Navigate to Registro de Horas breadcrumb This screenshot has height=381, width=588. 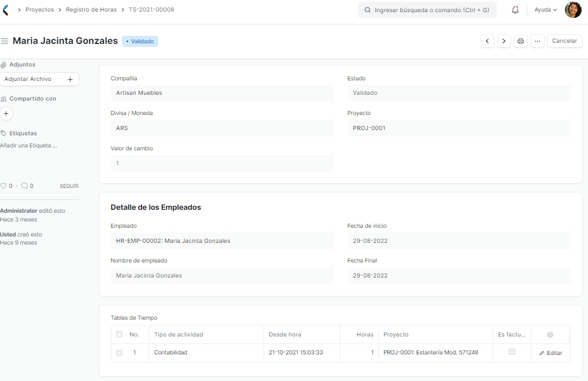(91, 10)
